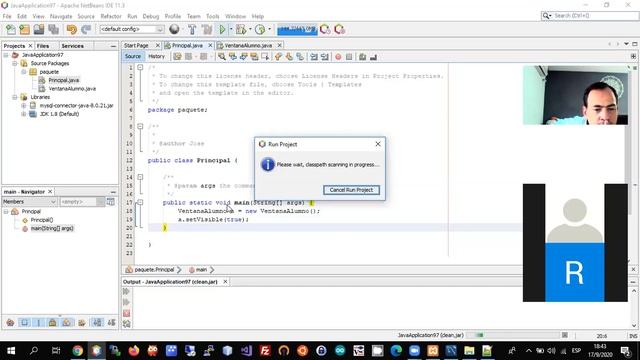Click the Output settings icon below the Stop icon
Viewport: 640px width, 360px height.
point(127,324)
